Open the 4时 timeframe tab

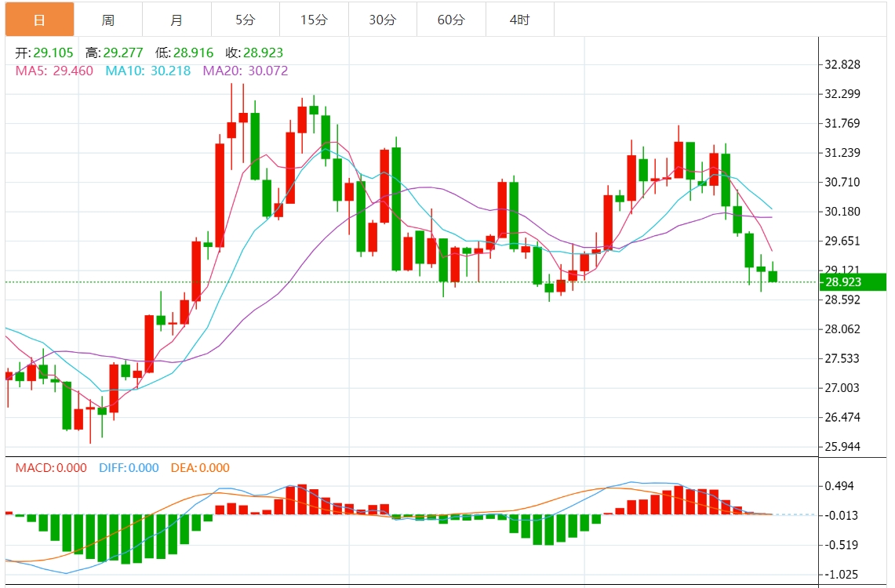point(519,20)
